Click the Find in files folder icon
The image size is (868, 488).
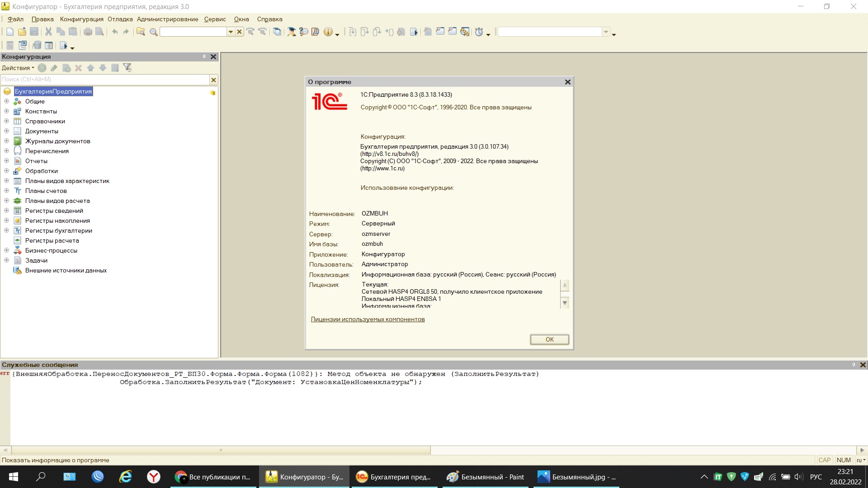(141, 32)
